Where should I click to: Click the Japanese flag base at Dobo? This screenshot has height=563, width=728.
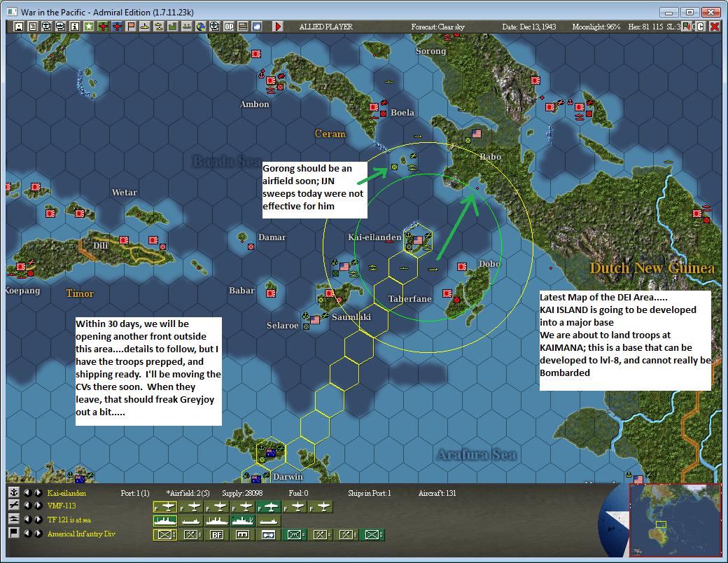click(x=461, y=267)
